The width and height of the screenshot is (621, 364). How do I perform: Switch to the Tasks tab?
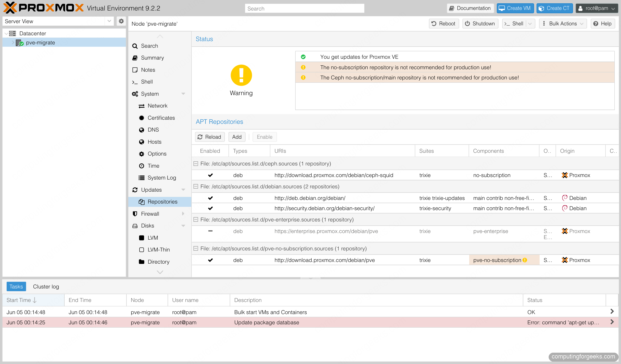pyautogui.click(x=16, y=287)
